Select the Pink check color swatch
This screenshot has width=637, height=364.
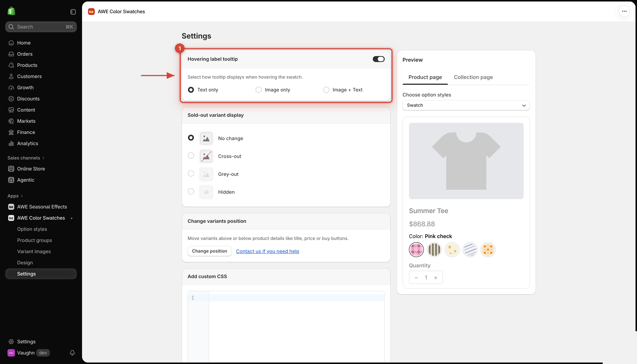(416, 249)
